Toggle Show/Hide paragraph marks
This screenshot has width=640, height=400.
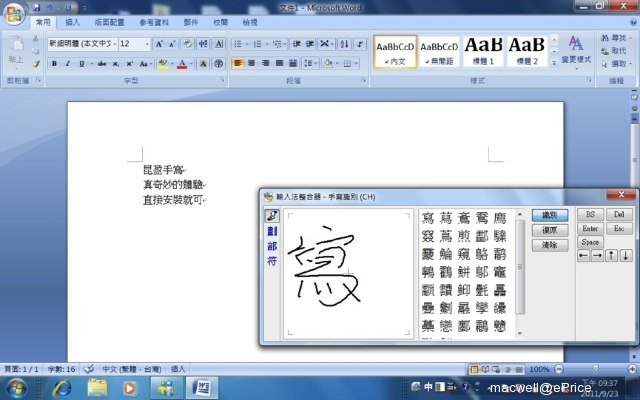click(360, 44)
